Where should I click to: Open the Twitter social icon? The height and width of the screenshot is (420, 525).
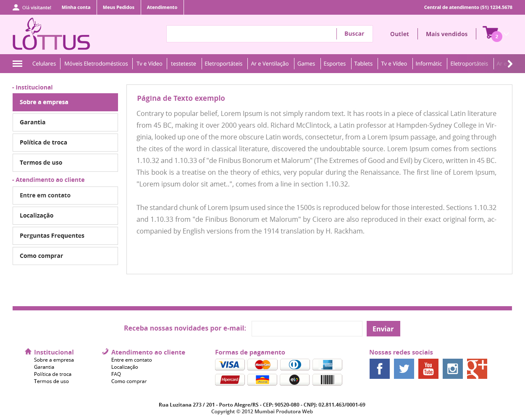click(404, 369)
